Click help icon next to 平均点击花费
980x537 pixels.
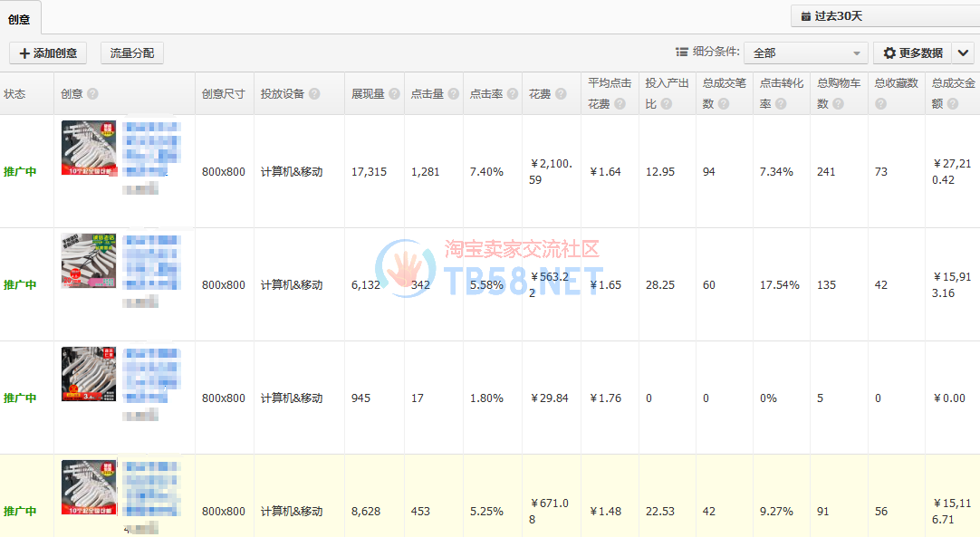pos(620,104)
